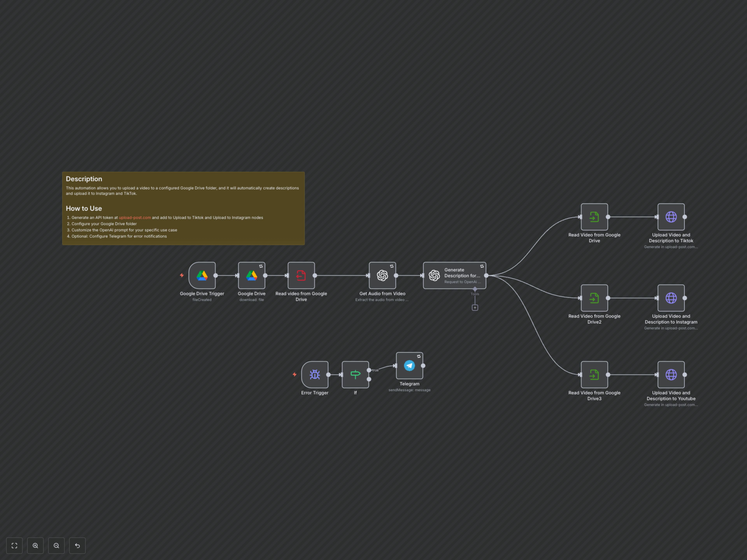The width and height of the screenshot is (747, 560).
Task: Click the 'Tools' connector label
Action: pyautogui.click(x=475, y=294)
